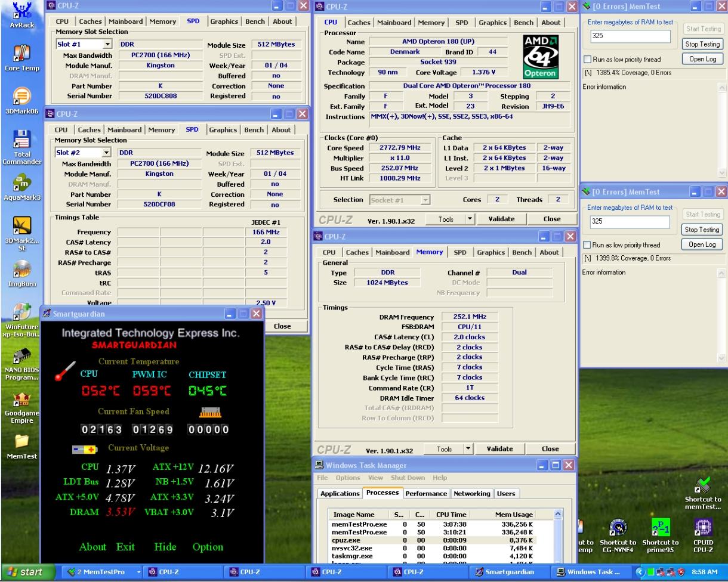The width and height of the screenshot is (728, 582).
Task: Expand the Slot #2 memory slot dropdown
Action: 107,153
